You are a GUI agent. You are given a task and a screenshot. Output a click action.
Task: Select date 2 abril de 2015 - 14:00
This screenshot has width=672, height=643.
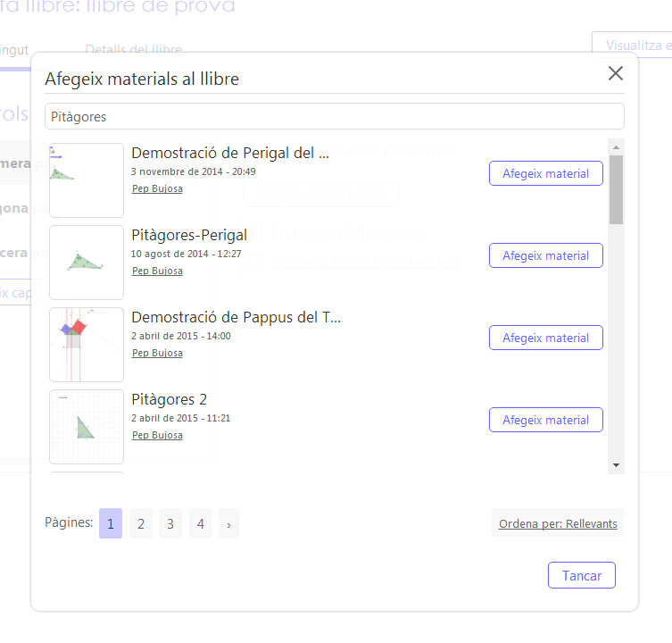coord(181,336)
